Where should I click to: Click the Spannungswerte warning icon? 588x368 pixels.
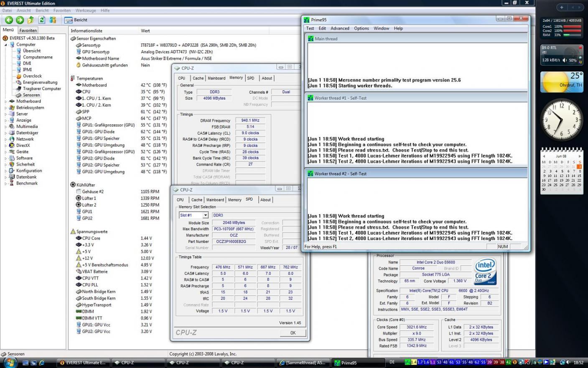click(x=73, y=231)
